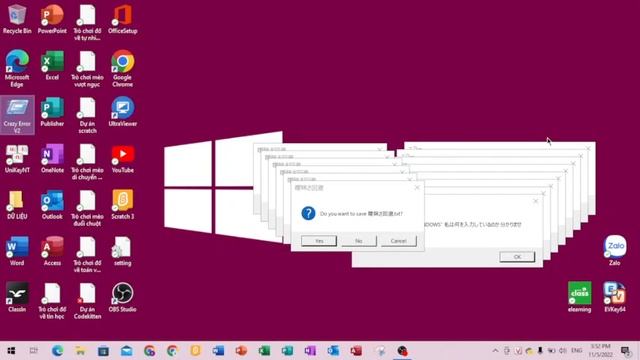Select the OBS Studio desktop shortcut
The height and width of the screenshot is (360, 640).
point(122,298)
